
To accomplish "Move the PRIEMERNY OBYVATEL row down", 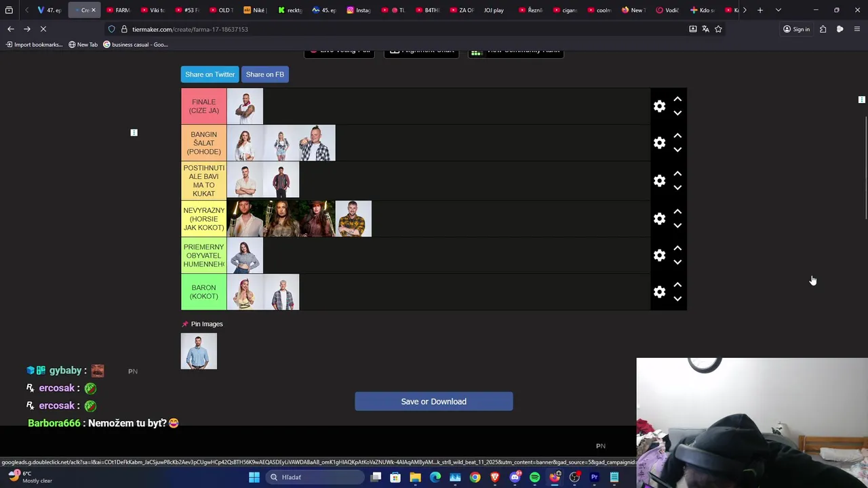I will [677, 262].
